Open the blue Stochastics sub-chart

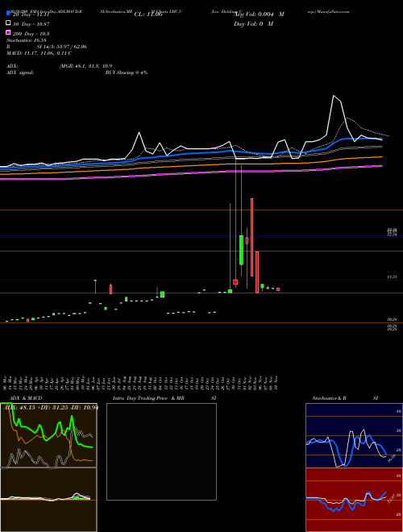pyautogui.click(x=354, y=435)
